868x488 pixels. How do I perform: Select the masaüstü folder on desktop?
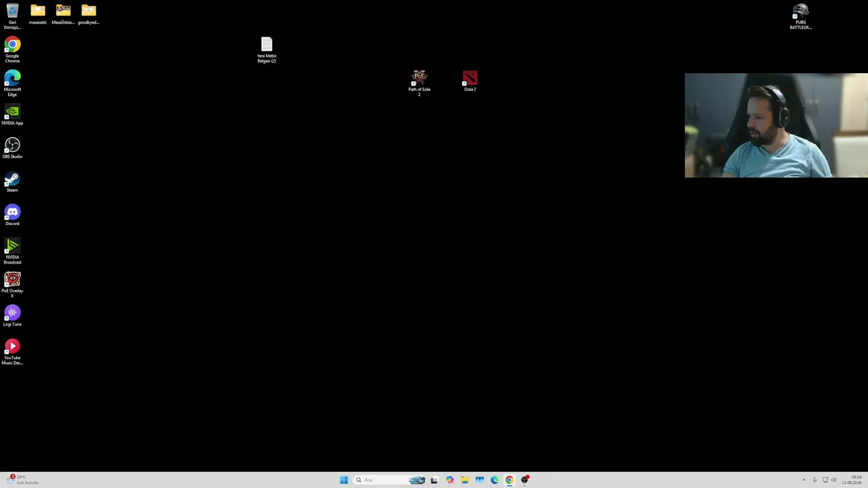(37, 15)
